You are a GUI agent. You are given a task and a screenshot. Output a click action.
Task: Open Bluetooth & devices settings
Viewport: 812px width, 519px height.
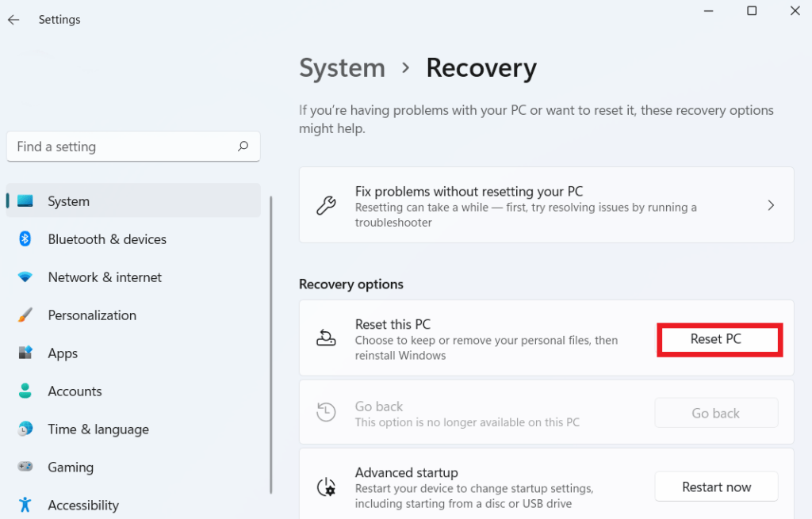click(106, 239)
